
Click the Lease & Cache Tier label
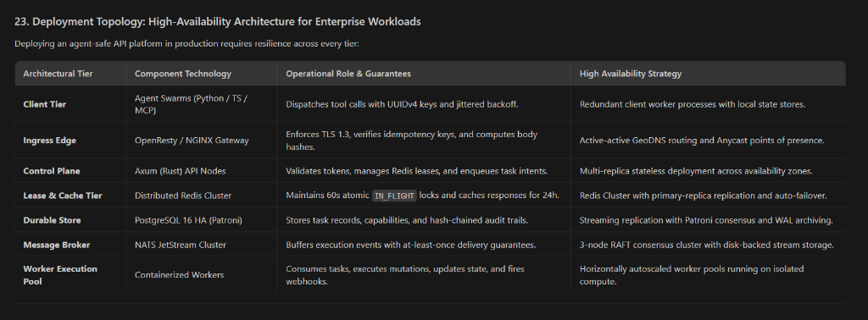coord(63,195)
